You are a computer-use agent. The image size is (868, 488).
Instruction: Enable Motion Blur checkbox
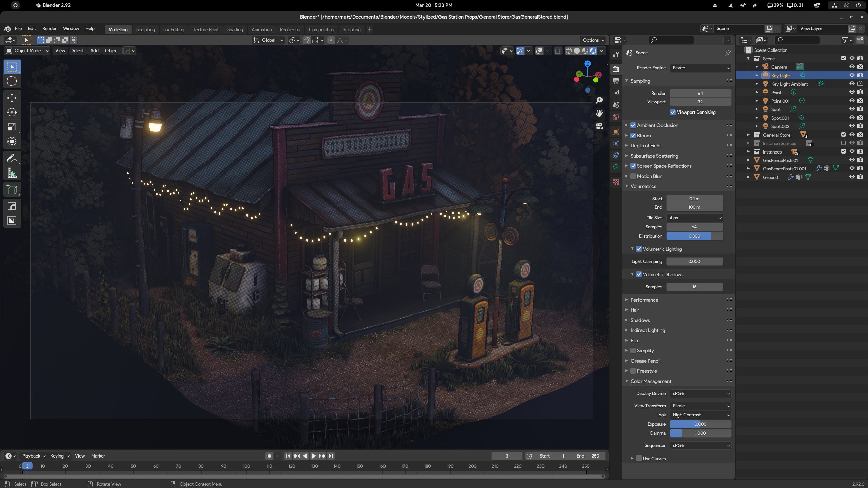633,176
